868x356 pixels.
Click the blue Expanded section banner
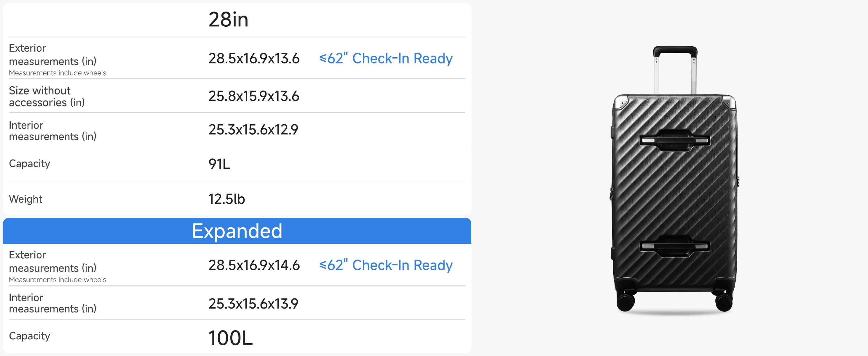[237, 231]
